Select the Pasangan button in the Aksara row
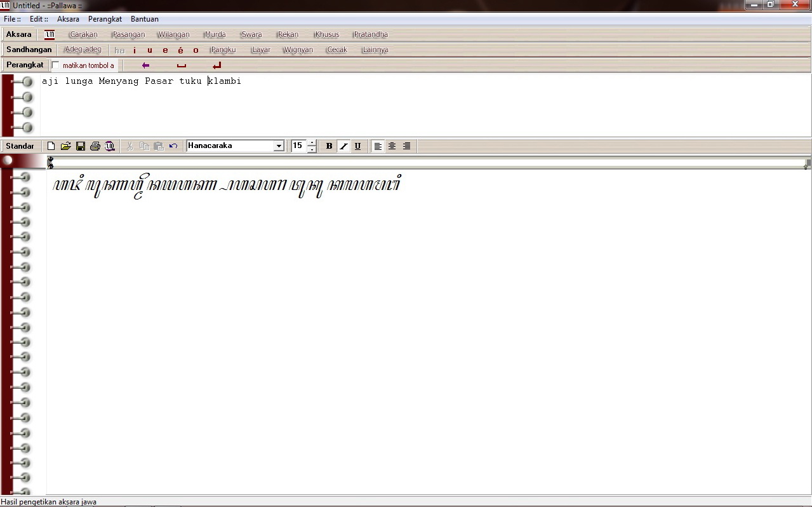The width and height of the screenshot is (812, 507). (x=128, y=34)
